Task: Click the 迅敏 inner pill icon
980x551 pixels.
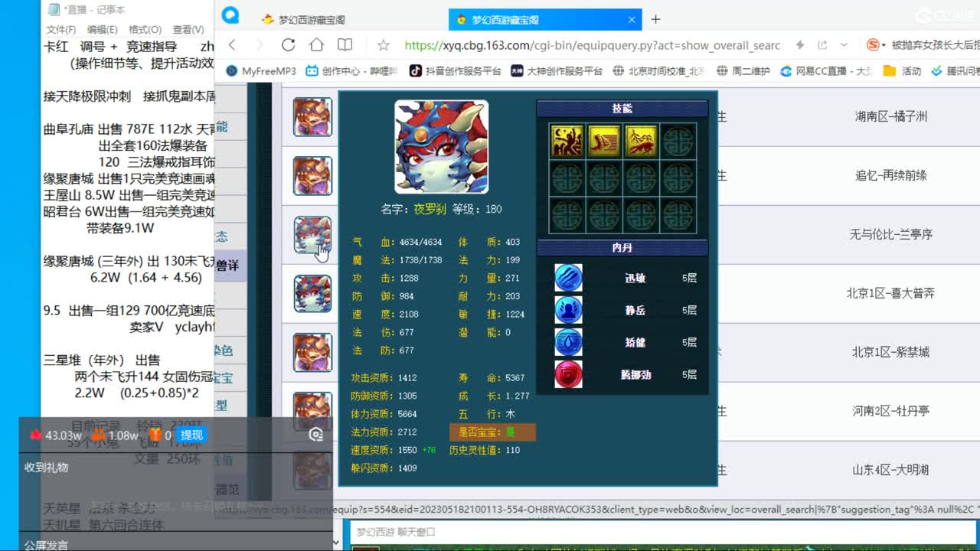Action: pos(568,278)
